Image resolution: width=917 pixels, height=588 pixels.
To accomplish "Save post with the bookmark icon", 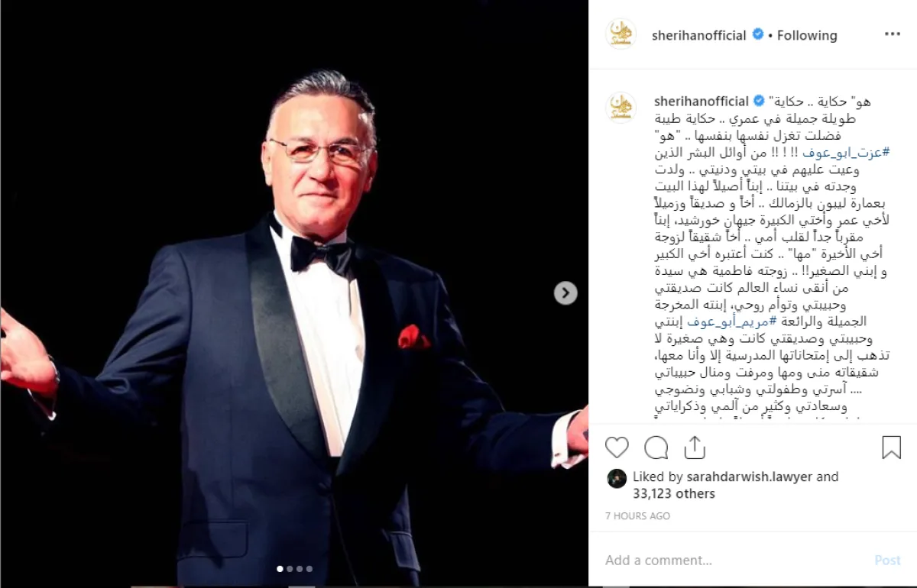I will tap(891, 447).
